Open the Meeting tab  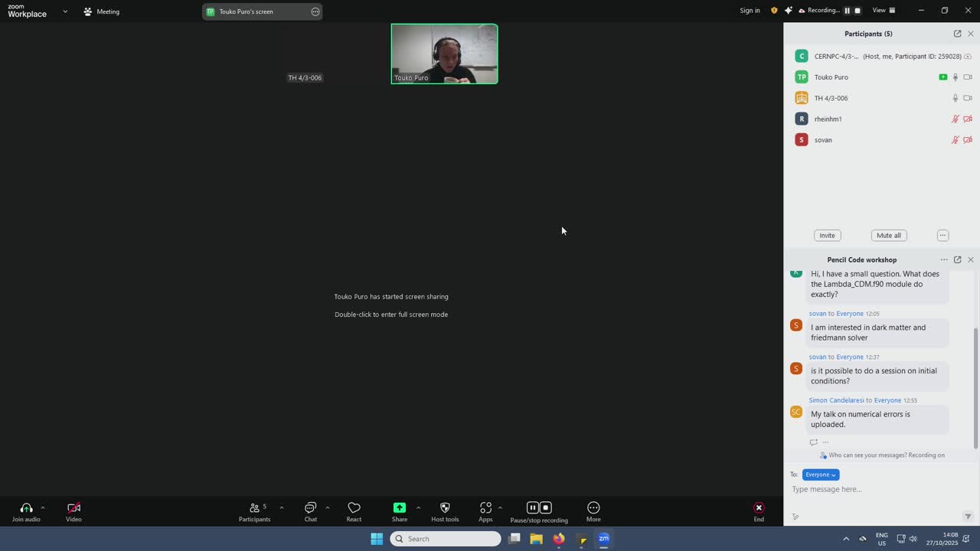click(101, 11)
